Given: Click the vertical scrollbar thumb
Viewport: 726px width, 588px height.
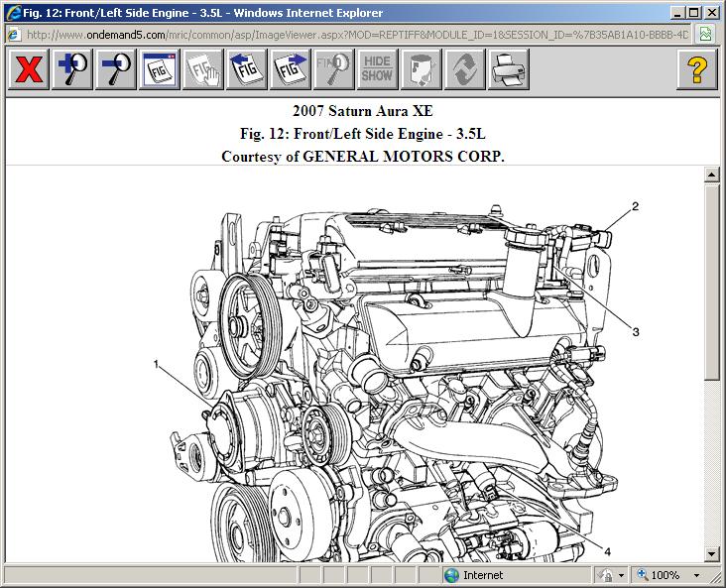Looking at the screenshot, I should point(712,282).
